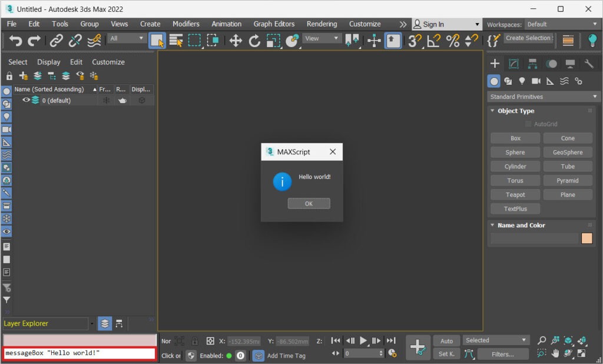
Task: Click the Create New Layer icon
Action: [x=24, y=76]
